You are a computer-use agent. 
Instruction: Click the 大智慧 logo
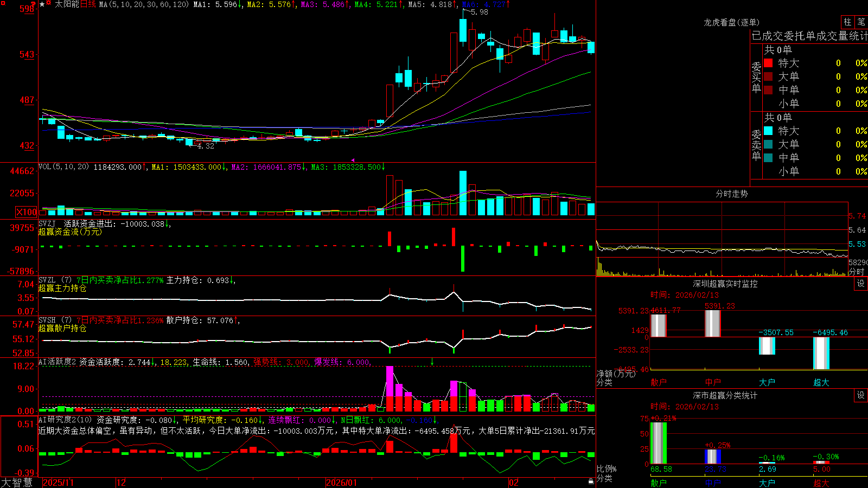click(x=17, y=483)
